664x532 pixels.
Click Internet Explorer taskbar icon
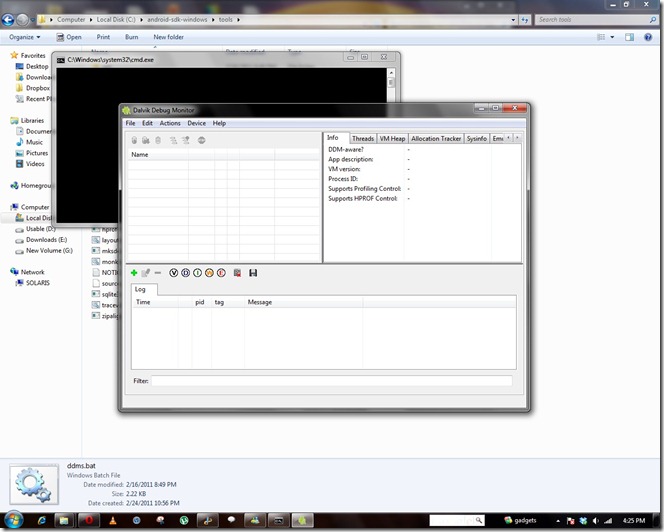(x=42, y=520)
